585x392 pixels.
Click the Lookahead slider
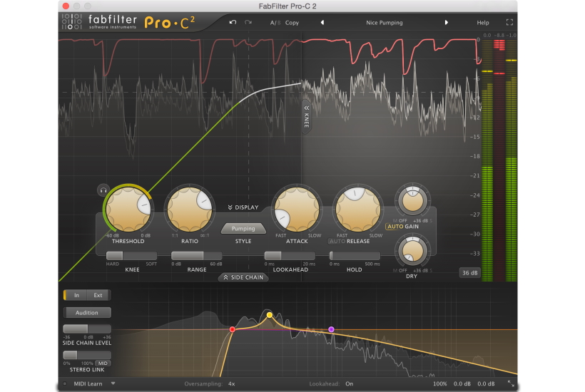coord(290,256)
